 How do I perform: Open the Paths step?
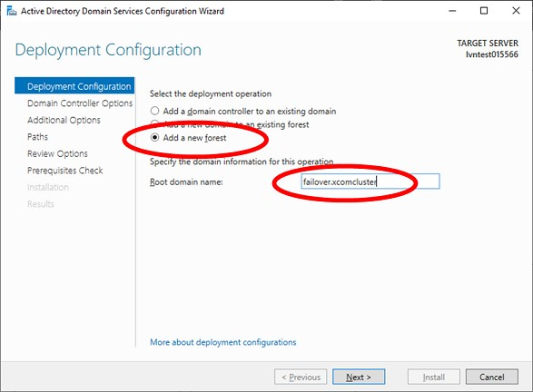[x=37, y=136]
